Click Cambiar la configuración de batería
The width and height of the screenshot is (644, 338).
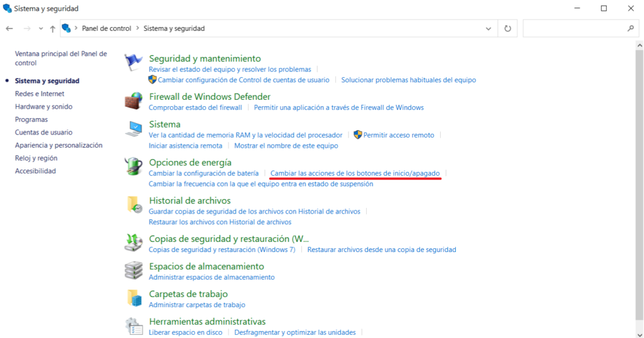click(x=204, y=173)
